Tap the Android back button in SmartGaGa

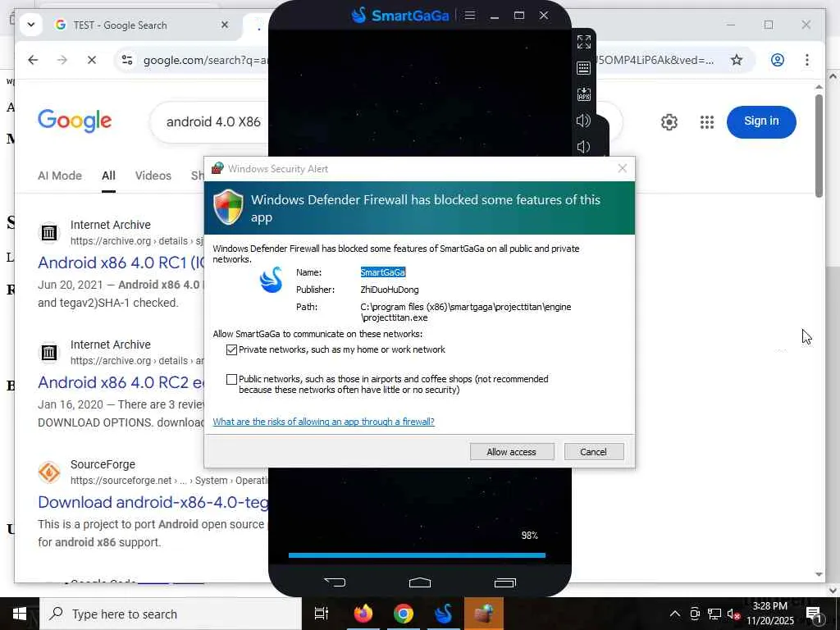(x=335, y=582)
